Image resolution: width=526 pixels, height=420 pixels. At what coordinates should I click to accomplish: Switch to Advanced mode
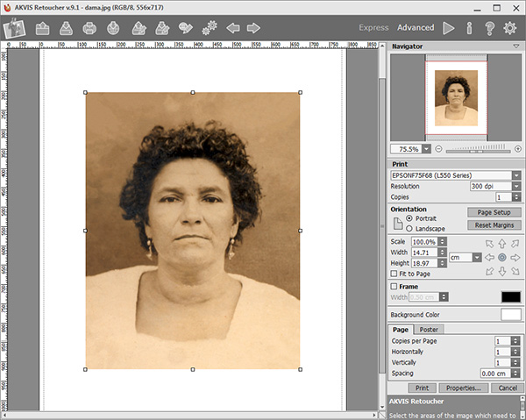[416, 28]
